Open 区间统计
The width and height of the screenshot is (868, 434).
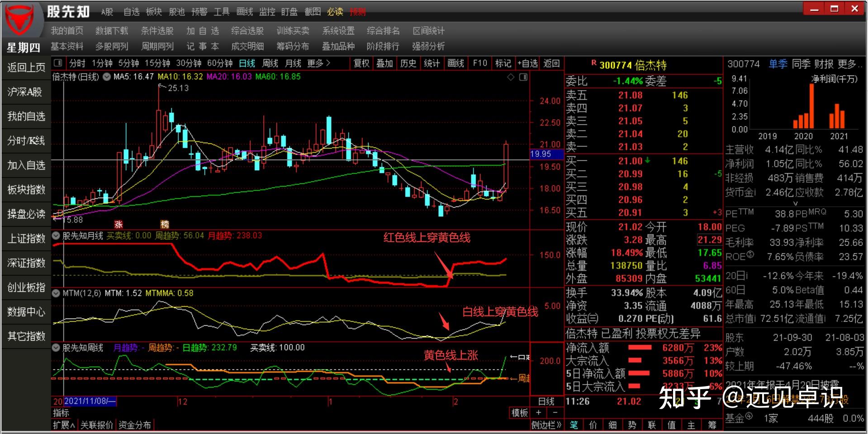[428, 31]
